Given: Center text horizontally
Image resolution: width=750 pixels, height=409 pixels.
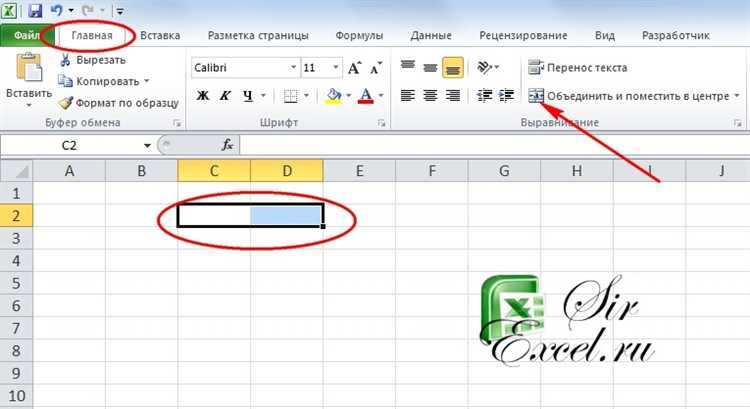Looking at the screenshot, I should 430,96.
